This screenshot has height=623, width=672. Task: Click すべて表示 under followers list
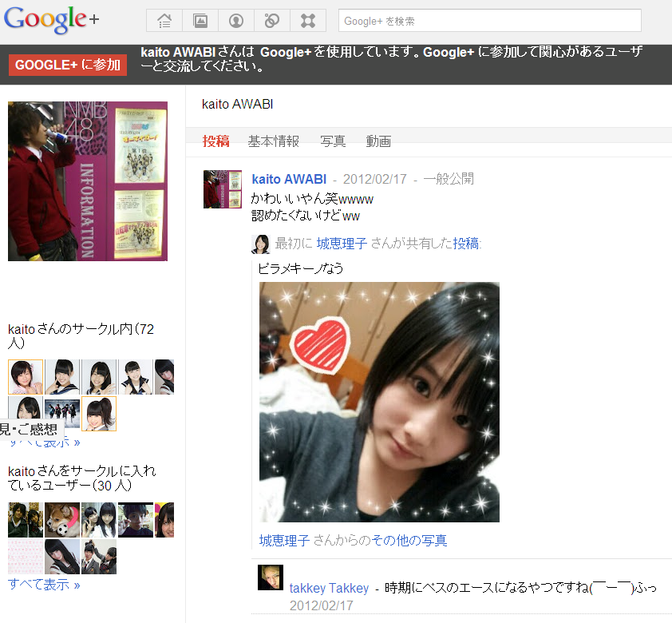44,584
